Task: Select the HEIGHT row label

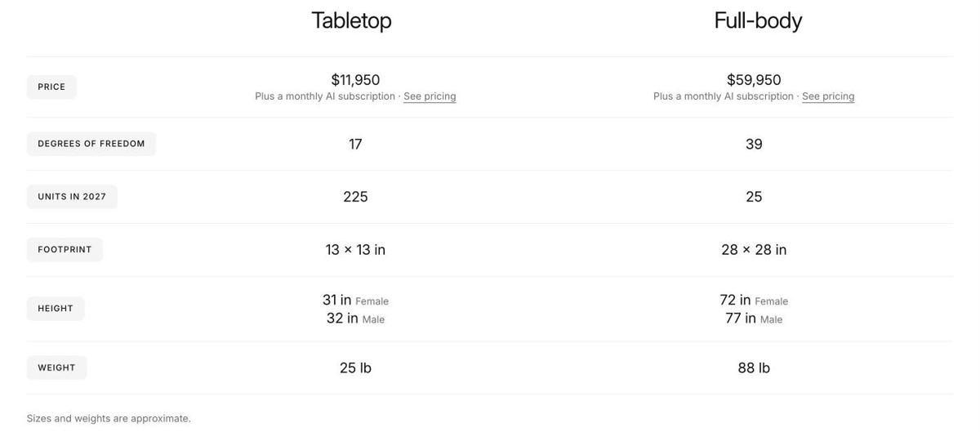Action: (x=56, y=309)
